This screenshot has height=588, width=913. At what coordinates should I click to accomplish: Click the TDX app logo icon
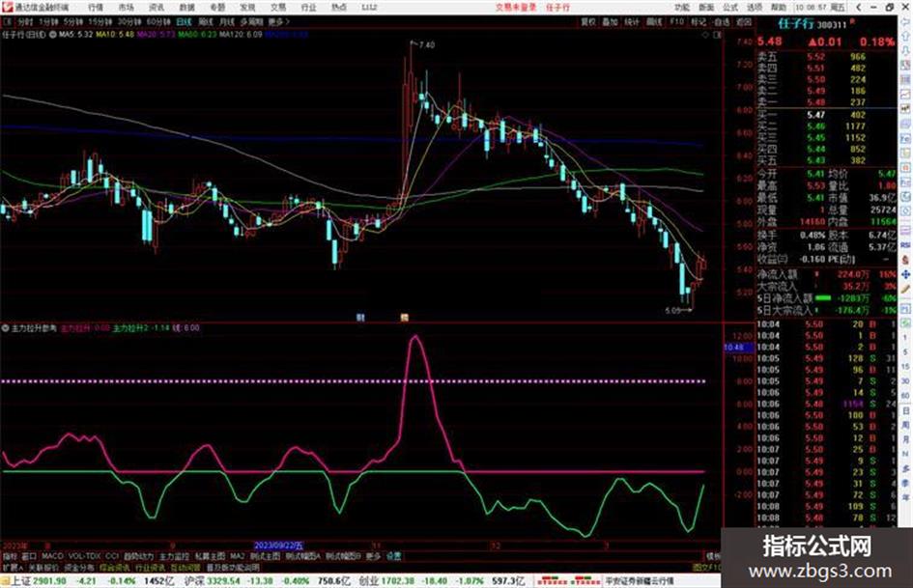tap(7, 7)
